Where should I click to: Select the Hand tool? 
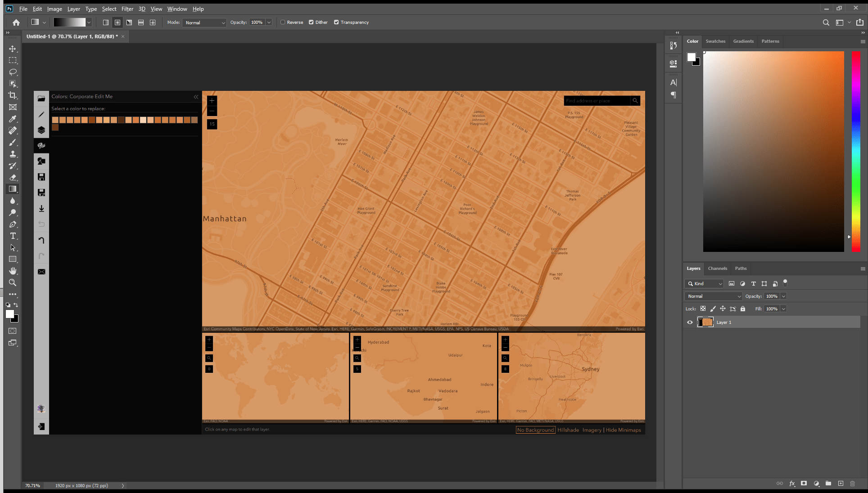coord(13,271)
